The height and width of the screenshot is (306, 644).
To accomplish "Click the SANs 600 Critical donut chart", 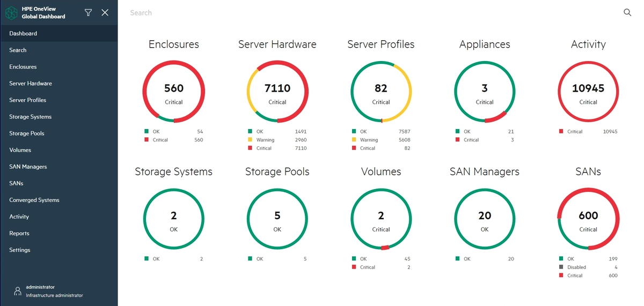I will point(588,219).
